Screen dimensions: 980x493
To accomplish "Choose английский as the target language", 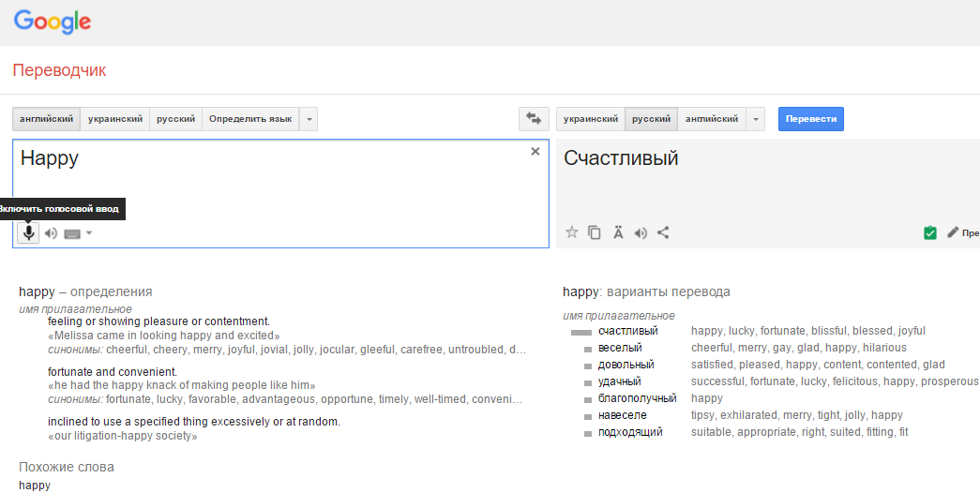I will 712,119.
